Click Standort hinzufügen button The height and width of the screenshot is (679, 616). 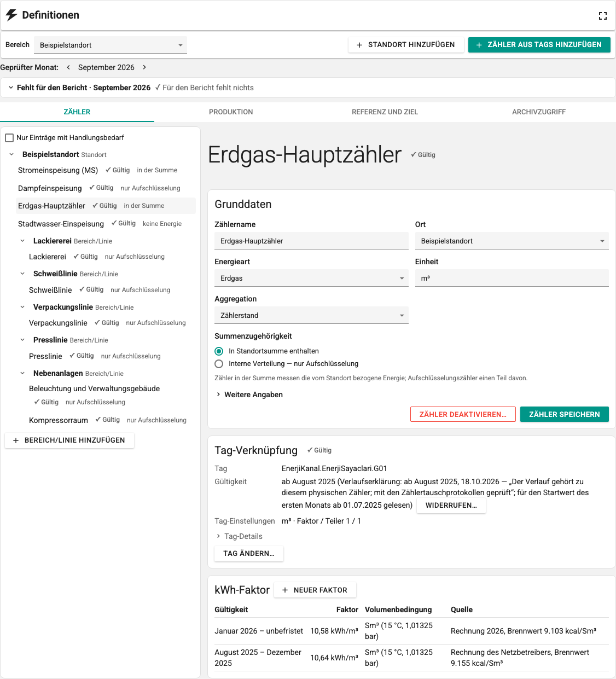click(406, 45)
